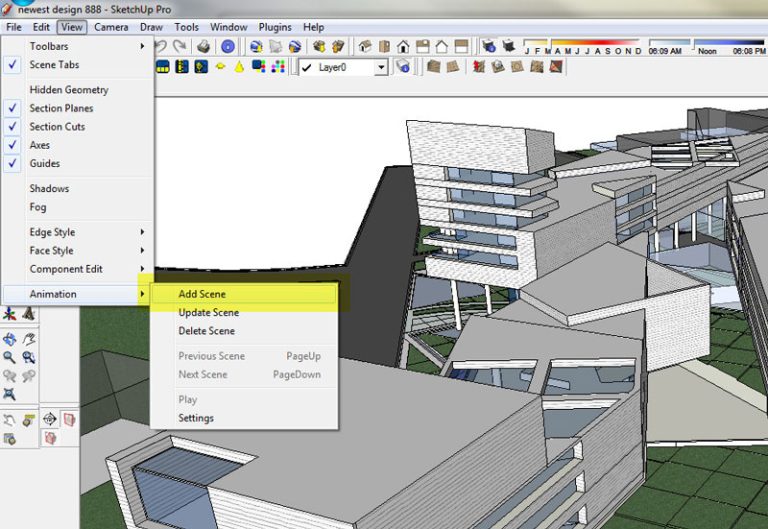The width and height of the screenshot is (768, 529).
Task: Select the Zoom magnifier tool
Action: (x=10, y=357)
